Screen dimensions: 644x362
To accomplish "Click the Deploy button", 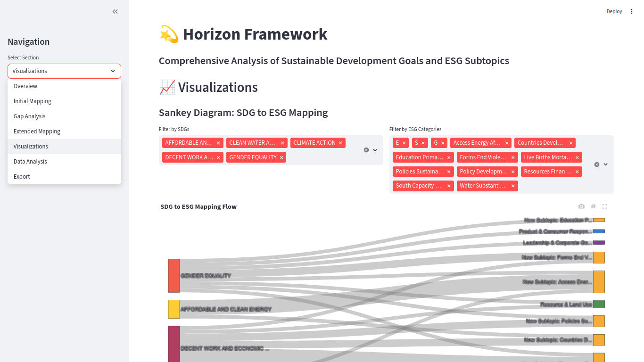I will pos(614,11).
